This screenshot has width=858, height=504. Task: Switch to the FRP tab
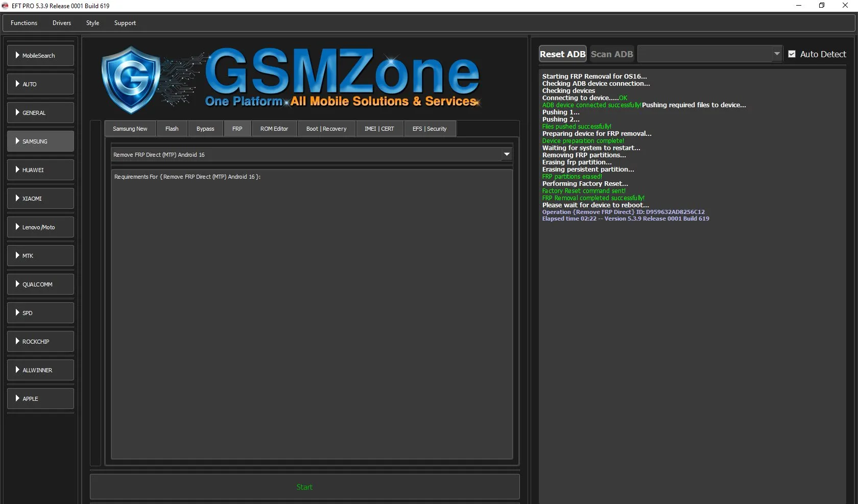pyautogui.click(x=237, y=129)
